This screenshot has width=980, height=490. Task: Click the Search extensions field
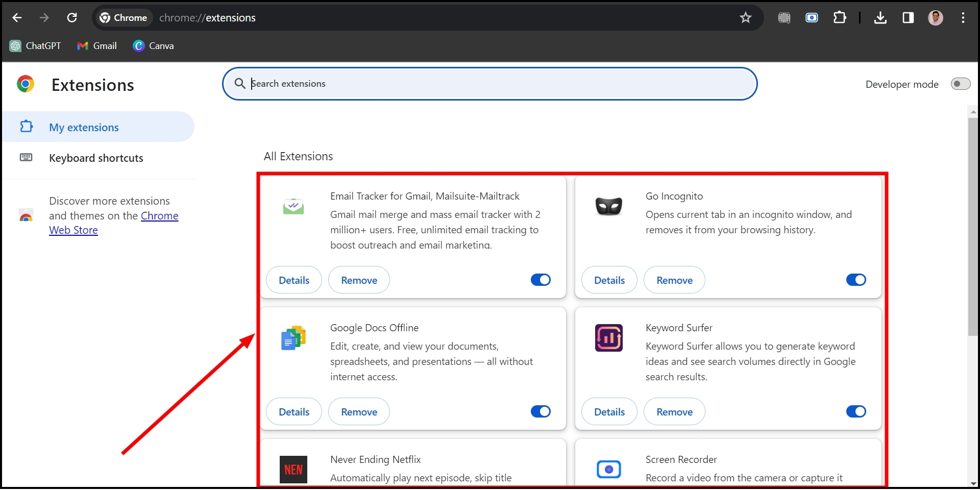click(490, 84)
